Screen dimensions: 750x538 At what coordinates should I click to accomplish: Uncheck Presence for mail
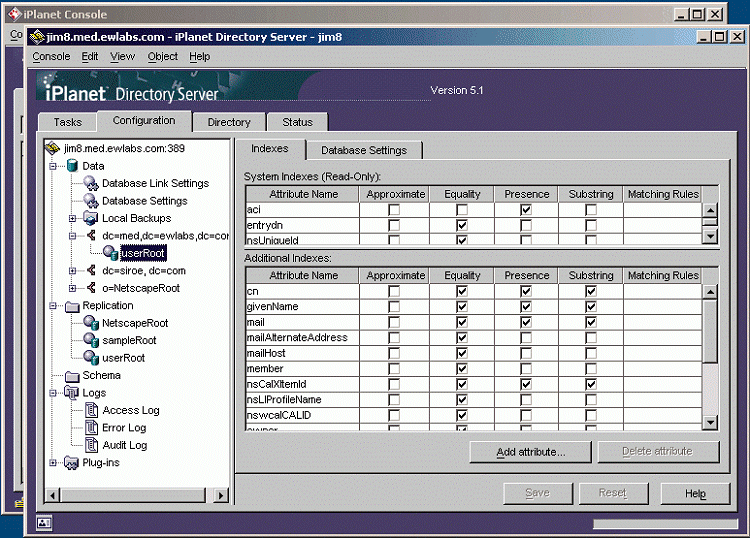coord(526,322)
